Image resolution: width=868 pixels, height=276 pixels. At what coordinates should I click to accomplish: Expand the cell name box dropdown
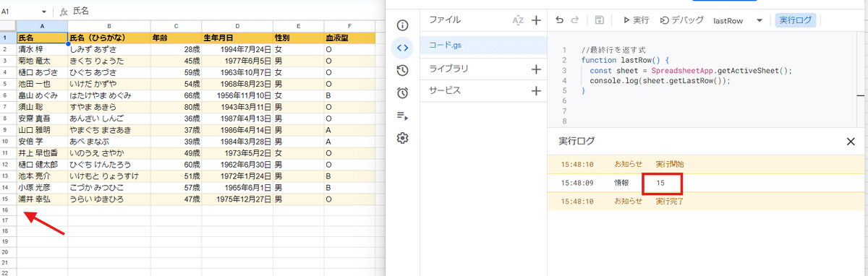(45, 12)
